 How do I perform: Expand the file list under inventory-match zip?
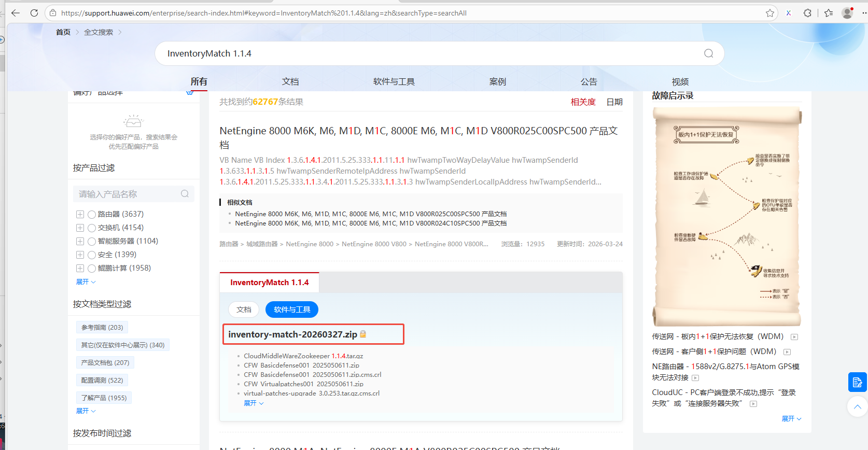(254, 403)
